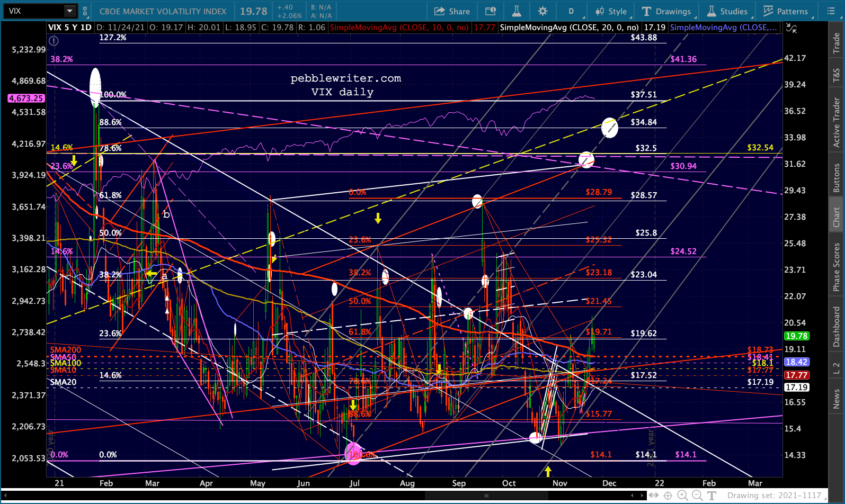Open the news and info card icon
The height and width of the screenshot is (504, 845).
[491, 11]
